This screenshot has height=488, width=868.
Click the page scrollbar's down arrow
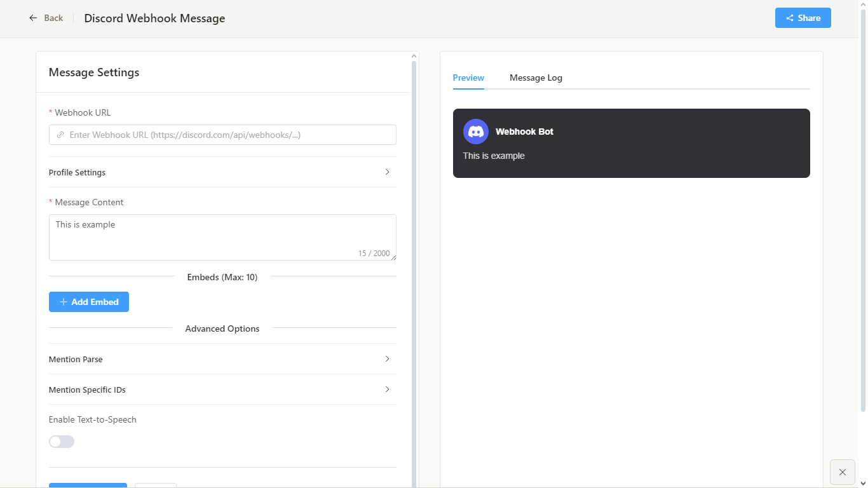pyautogui.click(x=863, y=484)
